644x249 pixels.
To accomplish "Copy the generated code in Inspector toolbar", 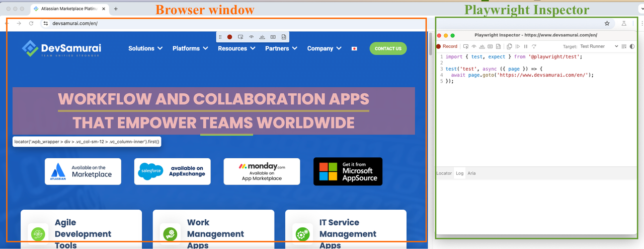I will point(509,46).
